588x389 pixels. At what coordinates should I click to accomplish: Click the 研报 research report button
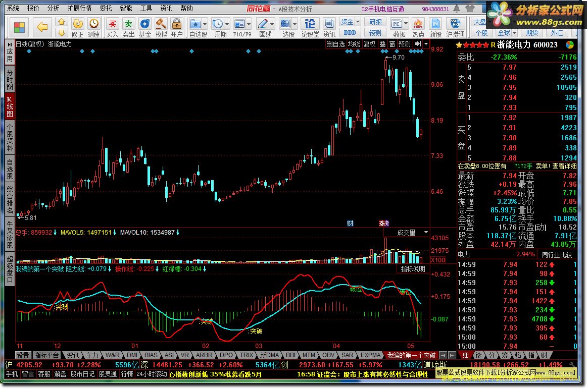click(375, 22)
